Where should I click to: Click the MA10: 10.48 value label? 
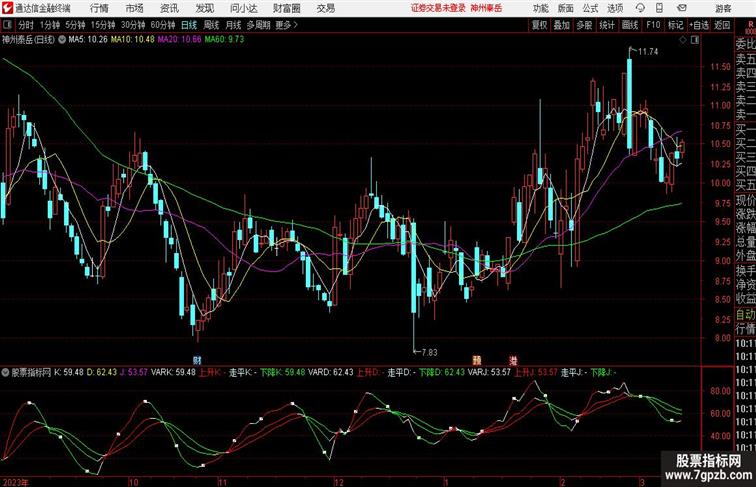pyautogui.click(x=133, y=40)
